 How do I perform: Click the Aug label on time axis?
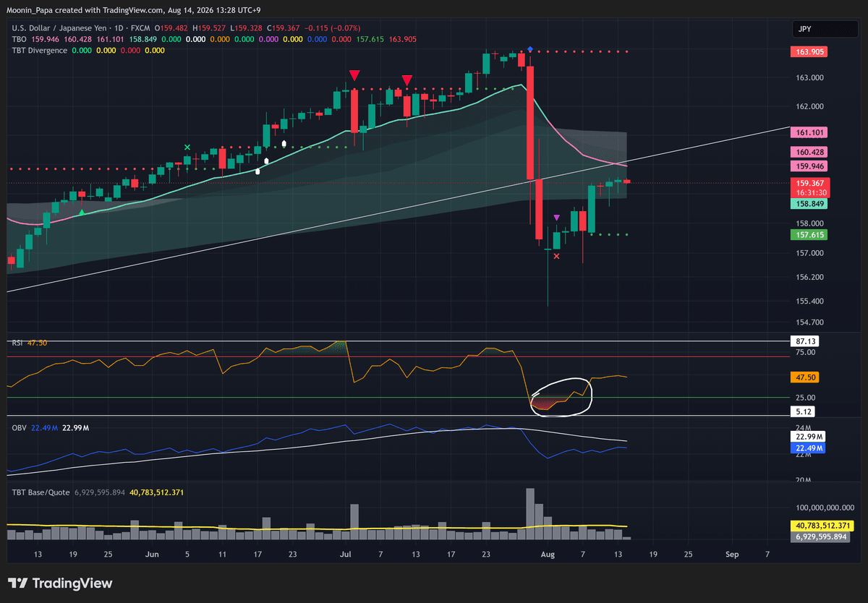[548, 555]
